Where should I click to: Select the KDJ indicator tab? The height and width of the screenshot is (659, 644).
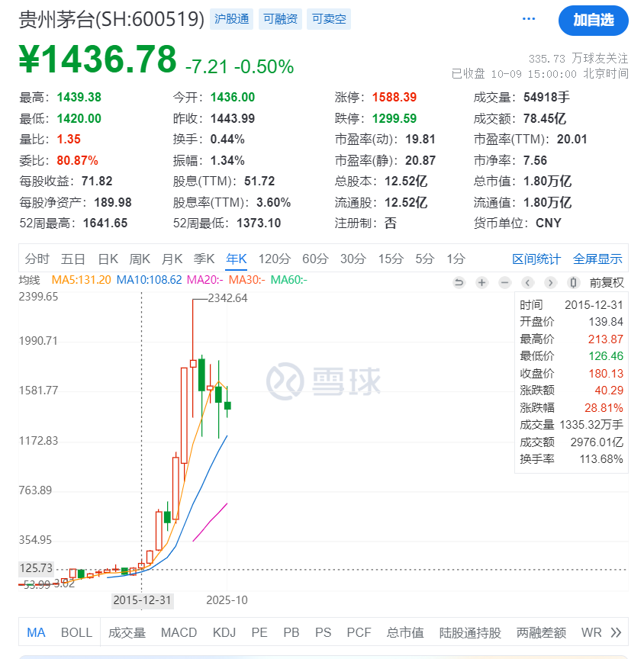224,632
